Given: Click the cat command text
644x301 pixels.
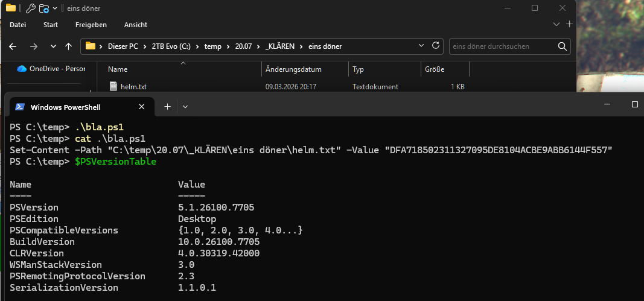Looking at the screenshot, I should [83, 139].
